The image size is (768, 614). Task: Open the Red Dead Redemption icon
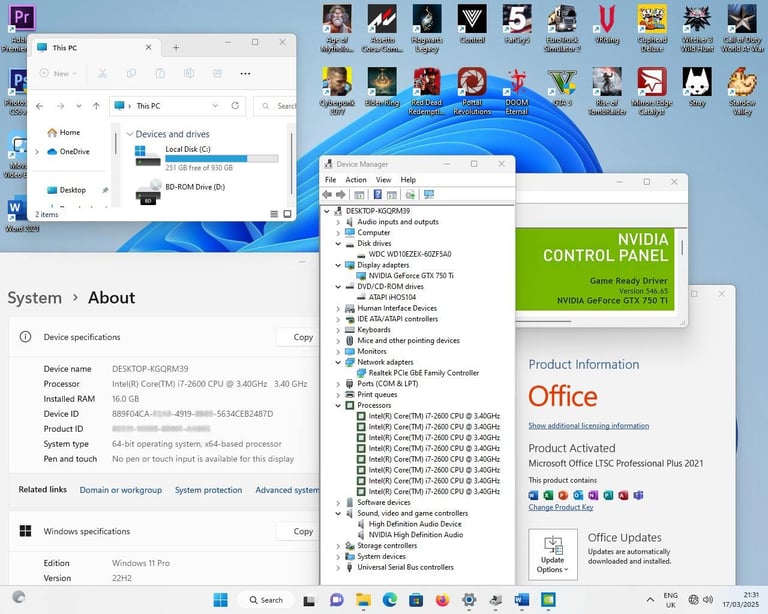pos(427,91)
